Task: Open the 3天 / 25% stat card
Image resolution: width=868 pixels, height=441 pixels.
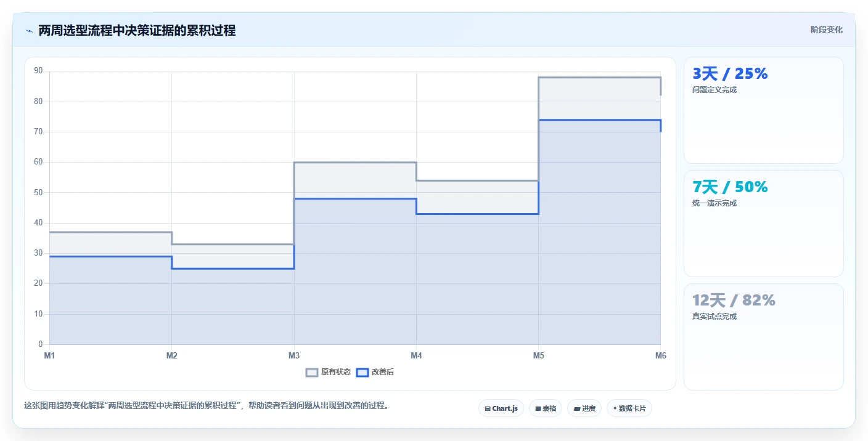Action: click(x=763, y=110)
